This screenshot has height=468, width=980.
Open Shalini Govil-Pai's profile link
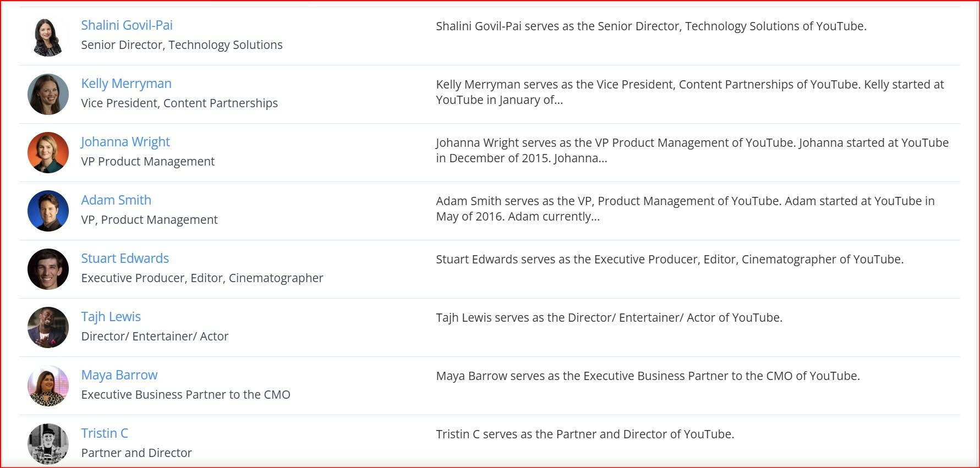127,25
